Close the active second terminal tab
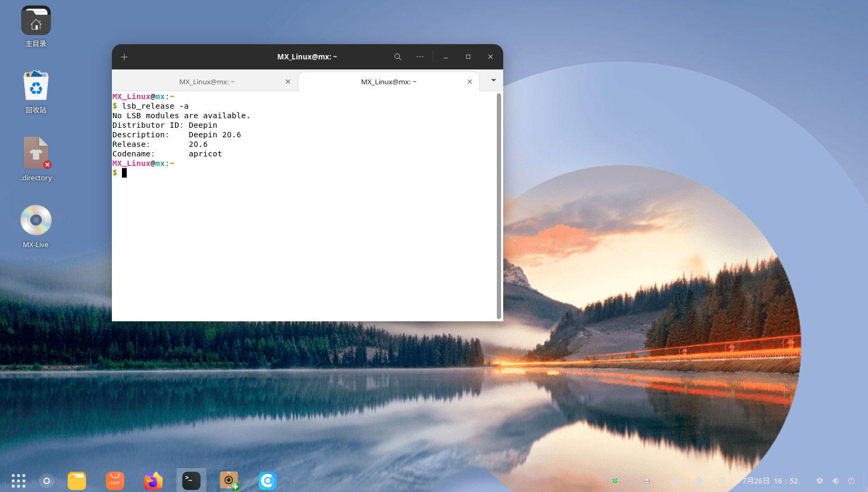The height and width of the screenshot is (492, 868). pos(470,82)
